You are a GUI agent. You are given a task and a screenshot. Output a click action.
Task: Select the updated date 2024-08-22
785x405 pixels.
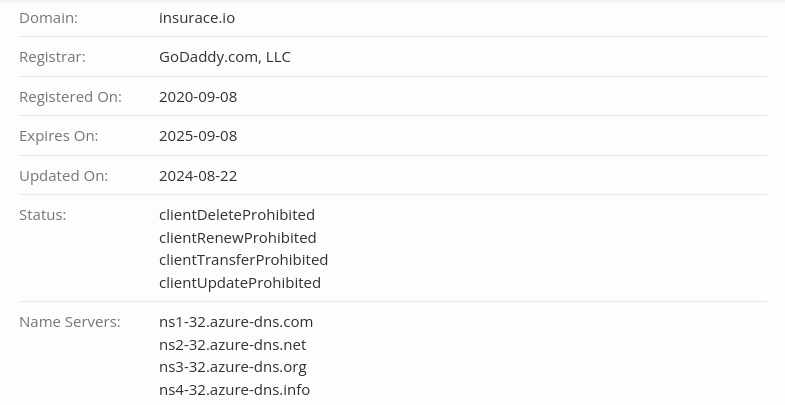pyautogui.click(x=198, y=176)
